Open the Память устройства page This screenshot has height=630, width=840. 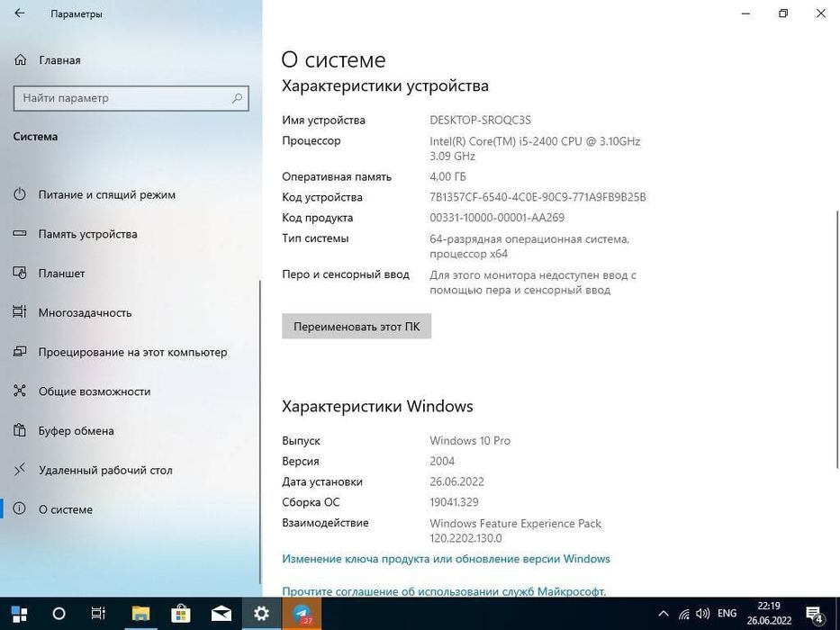pyautogui.click(x=88, y=234)
